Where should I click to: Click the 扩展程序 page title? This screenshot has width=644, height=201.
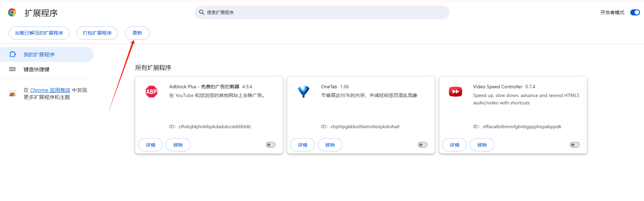41,13
